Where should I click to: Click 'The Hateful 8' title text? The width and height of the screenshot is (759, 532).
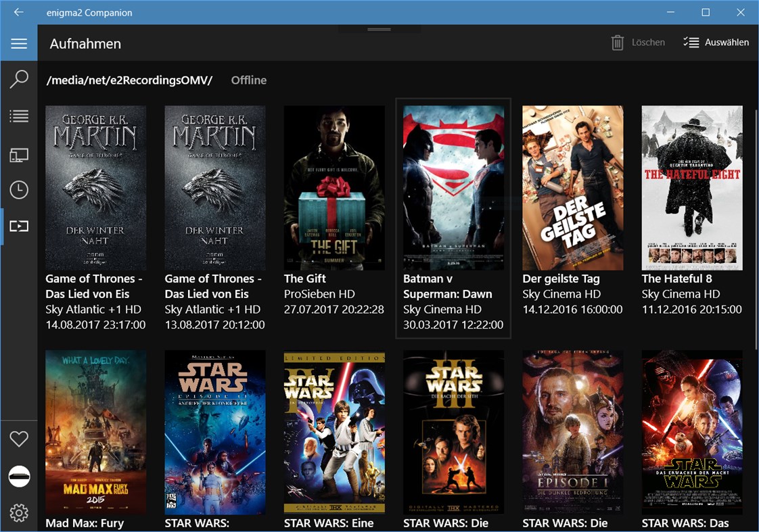[x=676, y=279]
